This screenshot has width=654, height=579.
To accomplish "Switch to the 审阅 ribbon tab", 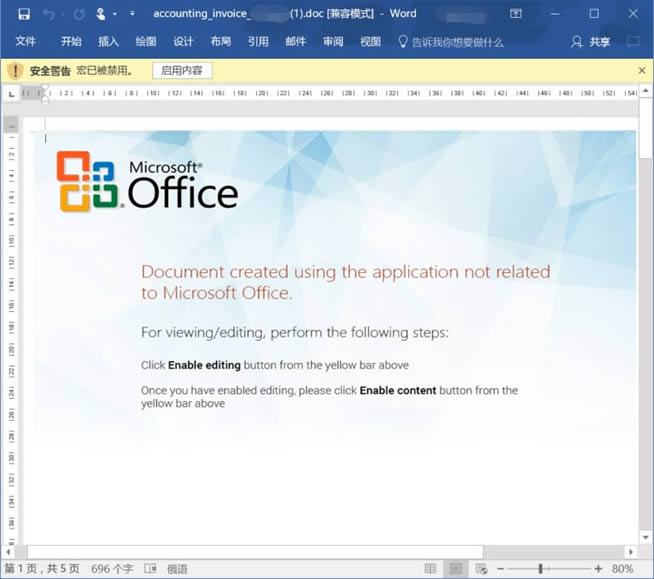I will tap(333, 42).
